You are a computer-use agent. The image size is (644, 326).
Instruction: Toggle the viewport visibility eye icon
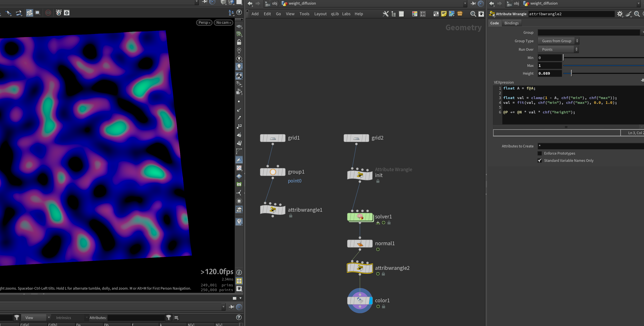pos(239,289)
